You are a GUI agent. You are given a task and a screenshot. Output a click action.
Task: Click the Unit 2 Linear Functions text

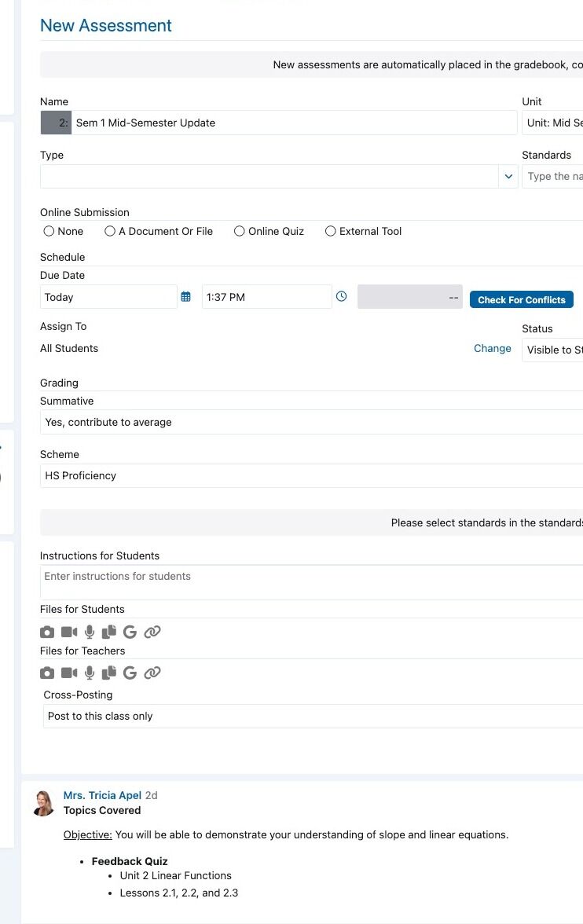[176, 875]
